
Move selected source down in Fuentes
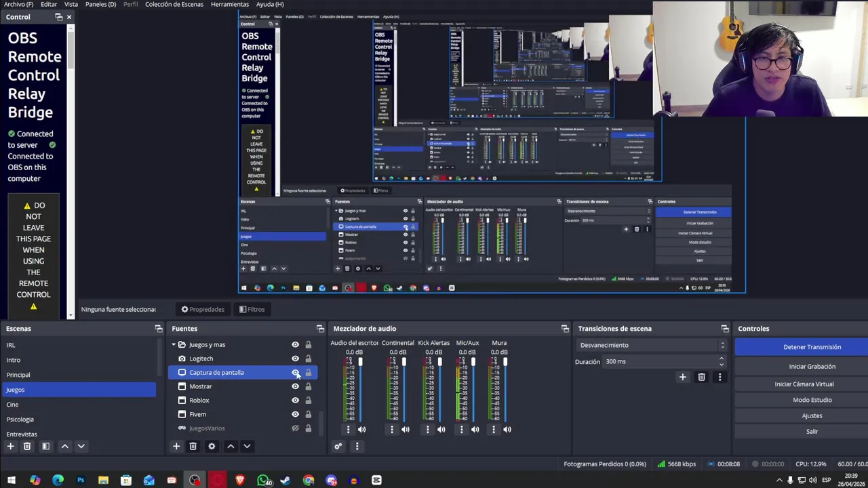[247, 446]
